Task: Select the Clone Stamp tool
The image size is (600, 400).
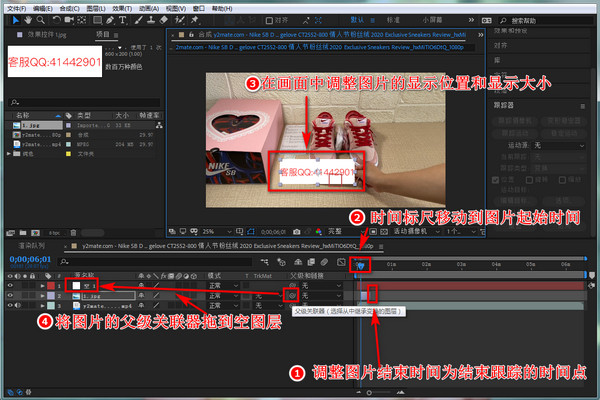Action: click(151, 20)
